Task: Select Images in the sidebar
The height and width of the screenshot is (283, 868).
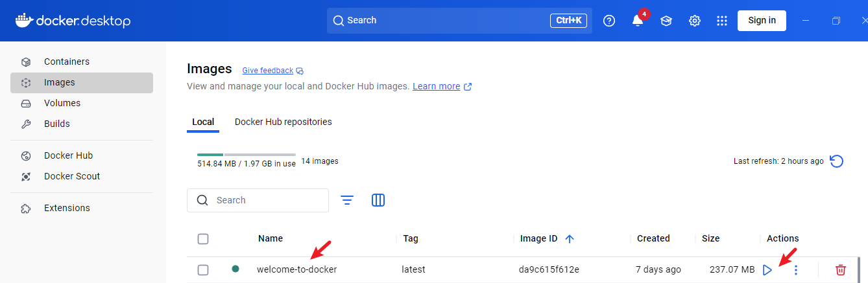Action: coord(82,82)
